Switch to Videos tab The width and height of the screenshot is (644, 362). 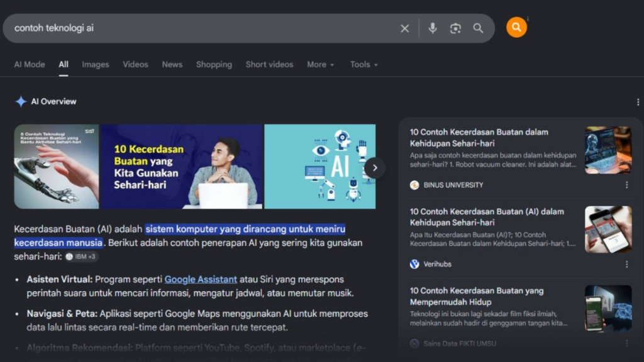tap(135, 65)
